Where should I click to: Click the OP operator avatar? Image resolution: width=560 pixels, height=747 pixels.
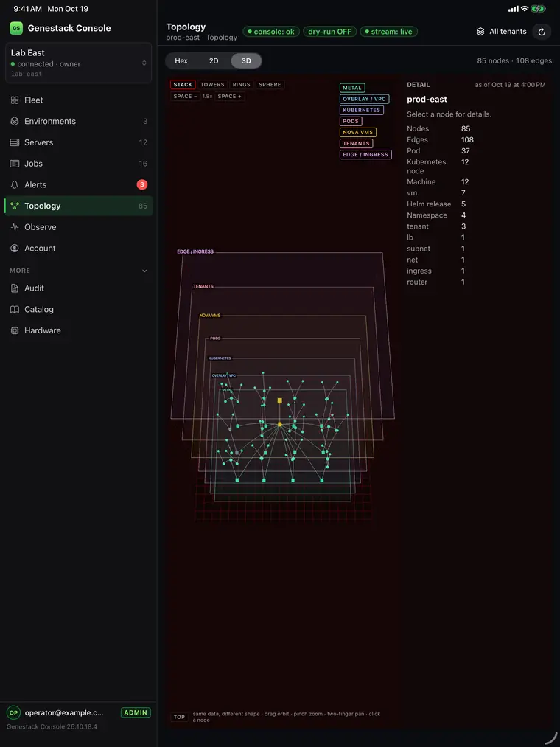tap(13, 712)
